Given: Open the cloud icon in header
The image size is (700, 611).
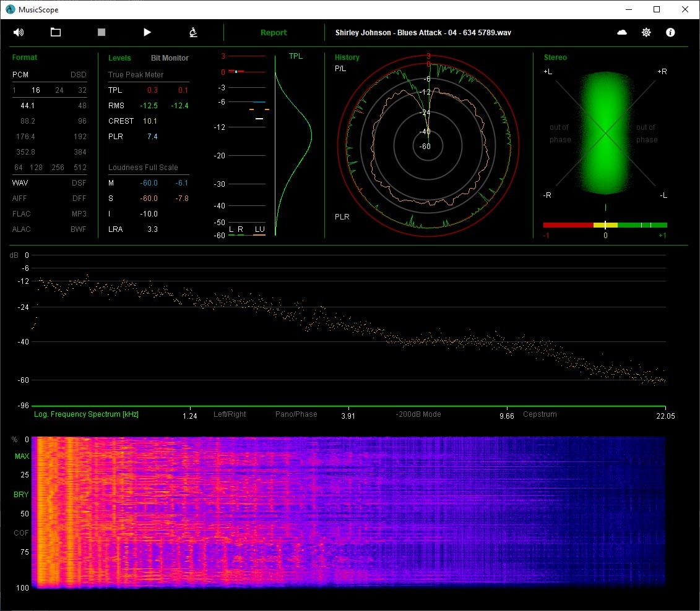Looking at the screenshot, I should pyautogui.click(x=622, y=32).
